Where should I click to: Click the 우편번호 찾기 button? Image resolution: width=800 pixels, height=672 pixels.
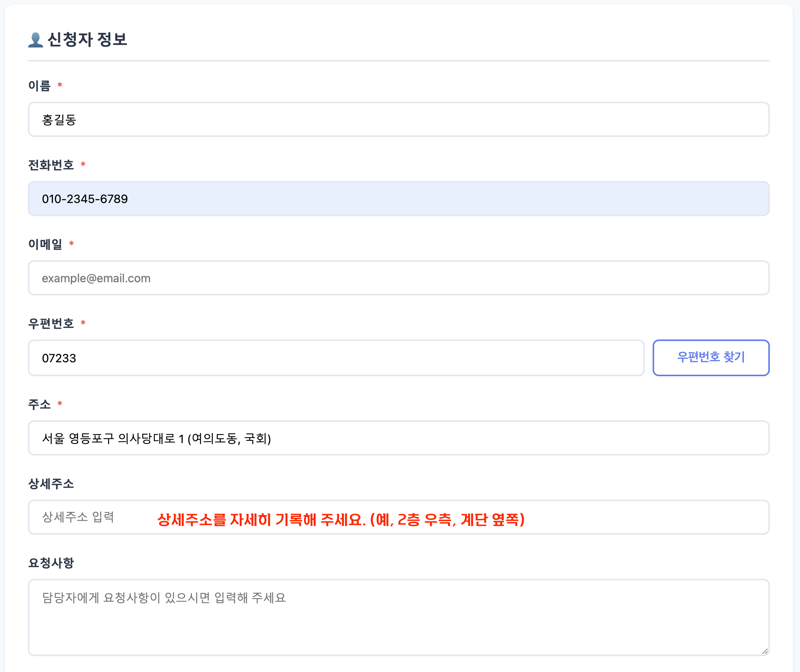710,357
